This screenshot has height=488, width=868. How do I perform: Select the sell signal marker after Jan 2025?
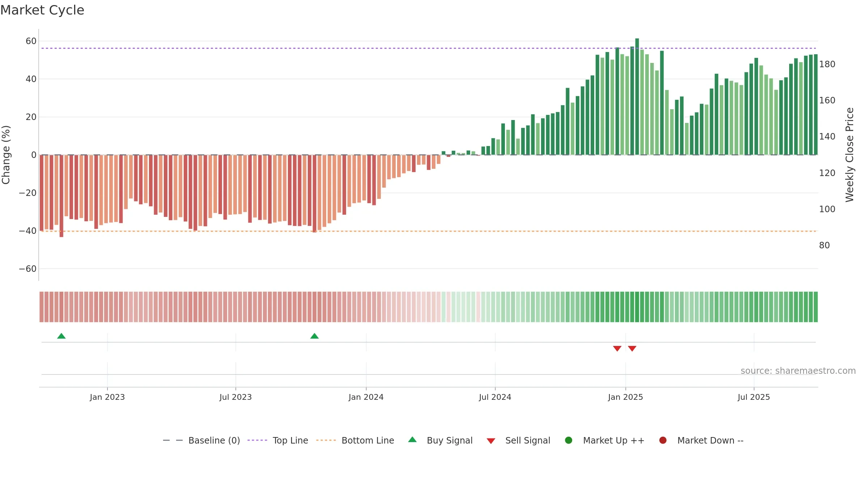[x=632, y=348]
